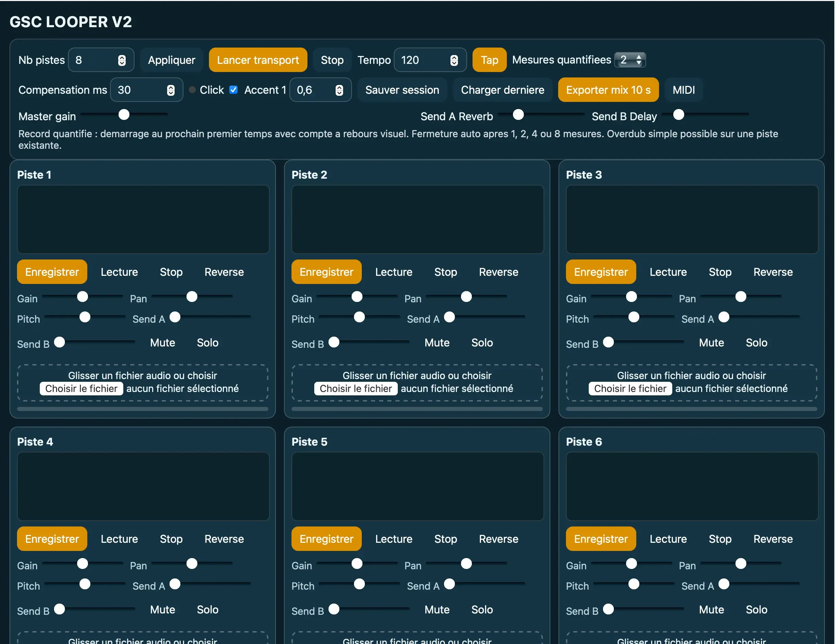The width and height of the screenshot is (835, 644).
Task: Enable the Accent 1 checkbox
Action: (233, 90)
